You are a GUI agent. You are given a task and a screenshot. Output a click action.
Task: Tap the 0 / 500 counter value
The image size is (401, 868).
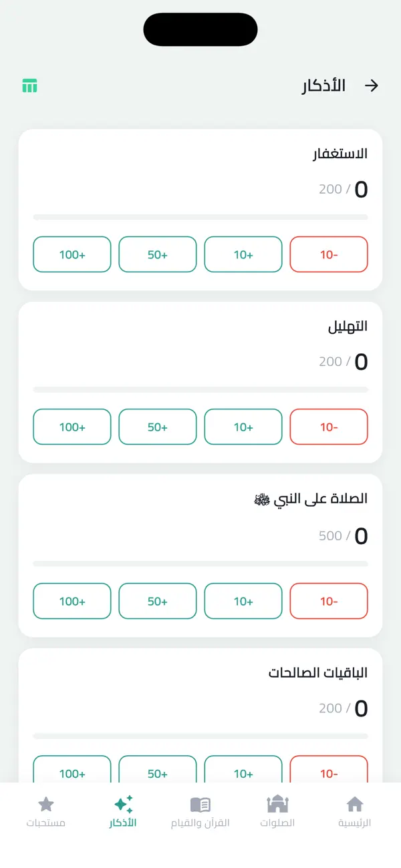click(344, 536)
